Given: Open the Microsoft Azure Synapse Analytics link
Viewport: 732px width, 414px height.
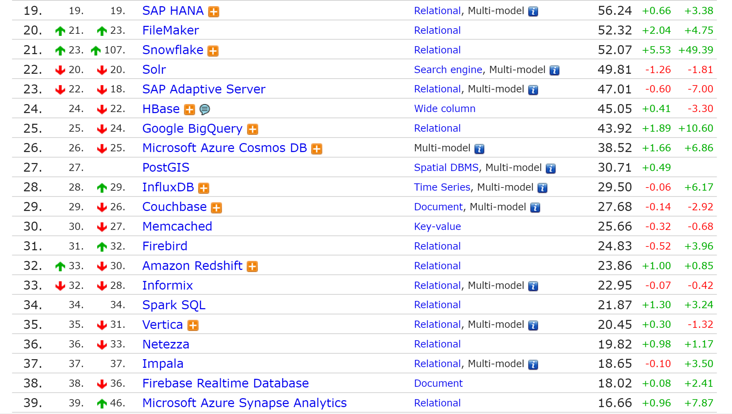Looking at the screenshot, I should tap(245, 403).
